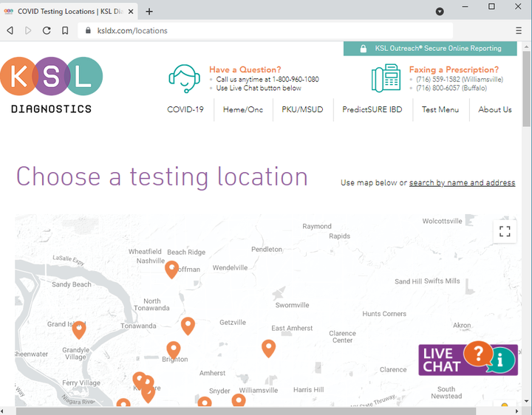Close the COVID Testing Locations tab
This screenshot has height=415, width=532.
[x=131, y=12]
